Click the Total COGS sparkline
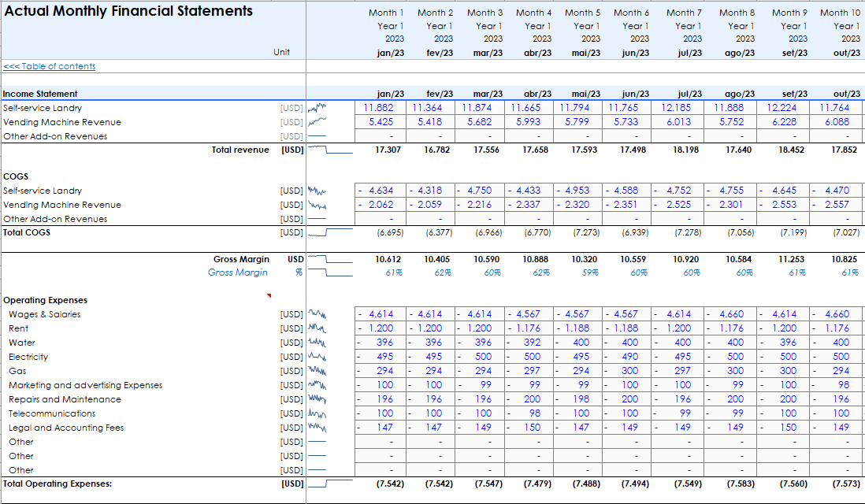Image resolution: width=865 pixels, height=504 pixels. click(329, 232)
